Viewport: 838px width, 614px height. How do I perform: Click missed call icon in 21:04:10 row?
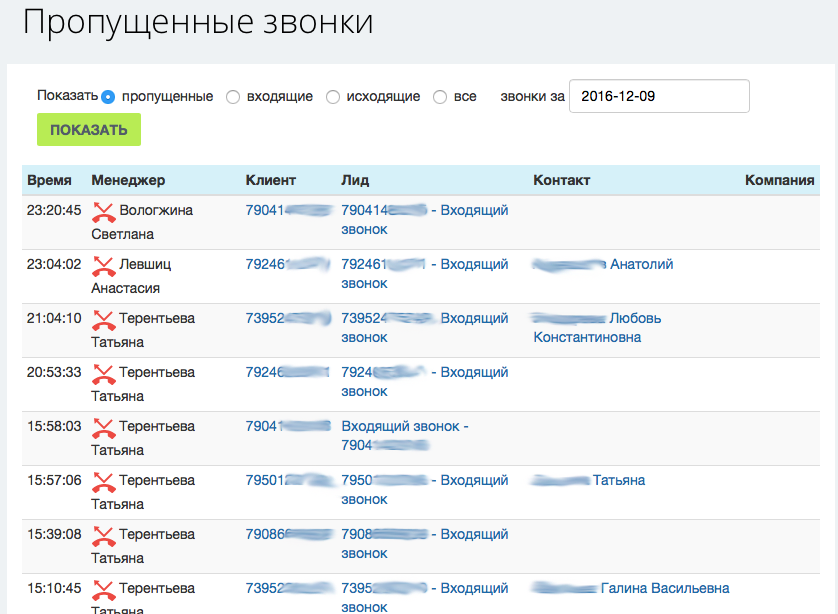(103, 320)
